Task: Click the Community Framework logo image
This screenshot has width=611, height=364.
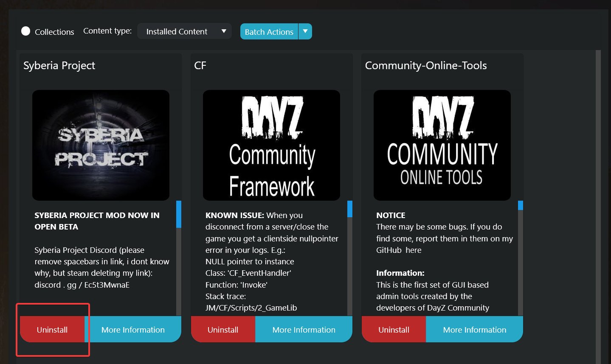Action: [271, 145]
